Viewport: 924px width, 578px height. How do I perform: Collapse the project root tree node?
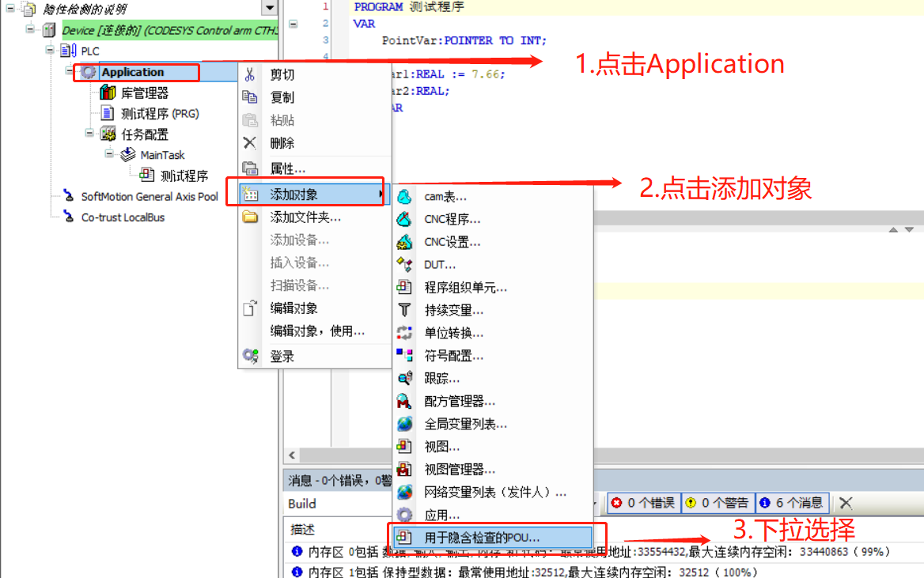(x=10, y=8)
